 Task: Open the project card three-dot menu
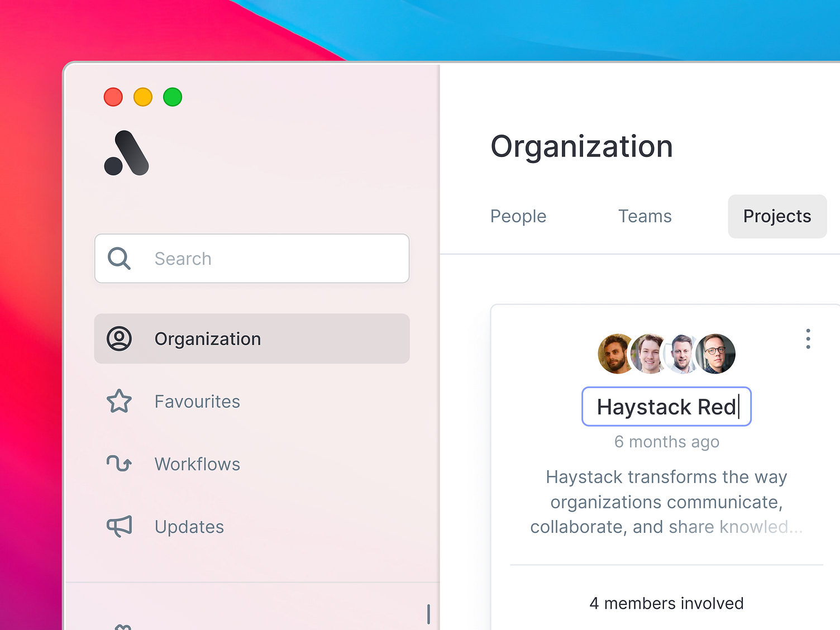pos(808,338)
